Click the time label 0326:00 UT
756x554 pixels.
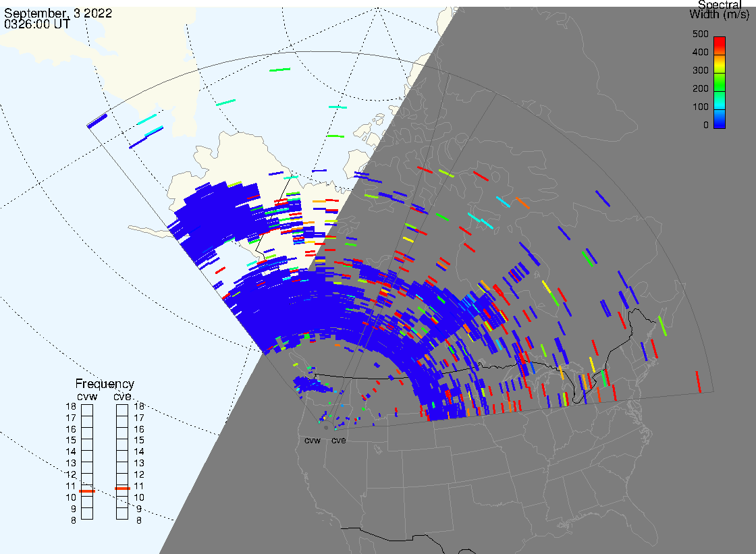coord(37,24)
